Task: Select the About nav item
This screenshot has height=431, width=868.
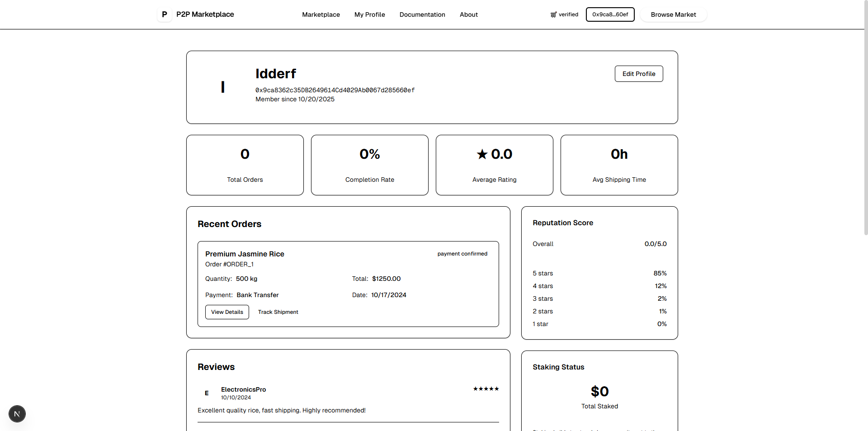Action: click(468, 14)
